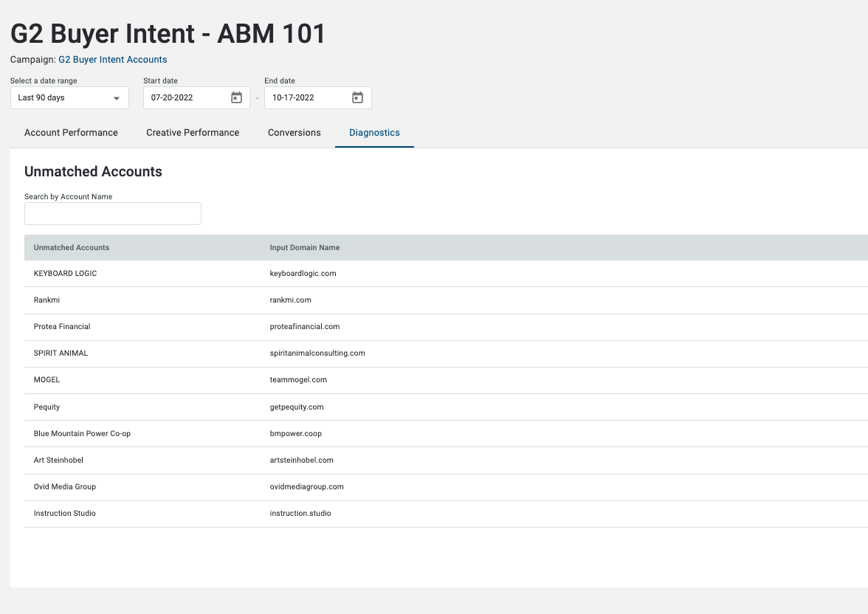This screenshot has width=868, height=614.
Task: Select the Rankmi account name
Action: coord(46,300)
